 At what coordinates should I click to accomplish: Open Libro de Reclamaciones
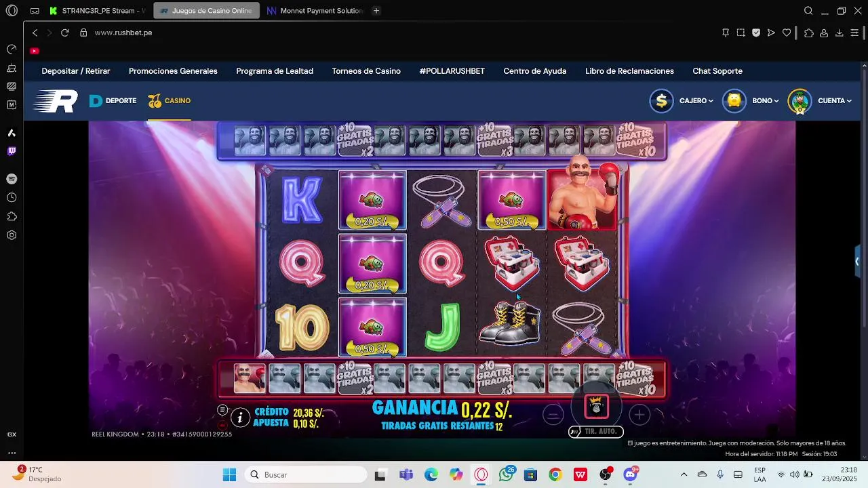point(629,71)
